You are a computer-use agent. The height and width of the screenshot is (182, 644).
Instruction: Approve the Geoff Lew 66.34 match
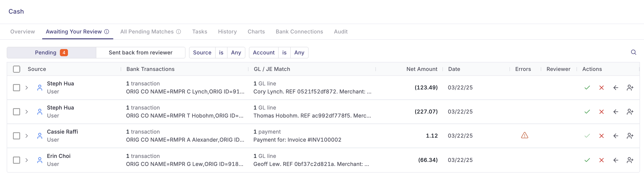(587, 160)
